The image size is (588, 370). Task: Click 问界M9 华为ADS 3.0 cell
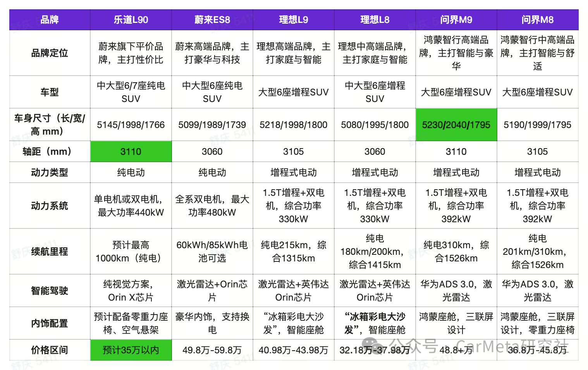coord(456,291)
